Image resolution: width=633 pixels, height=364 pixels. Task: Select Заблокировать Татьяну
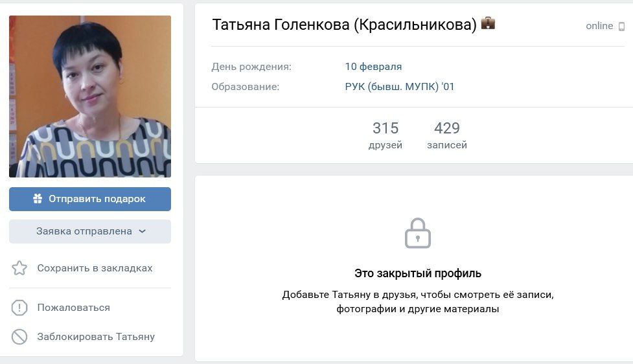[x=96, y=337]
